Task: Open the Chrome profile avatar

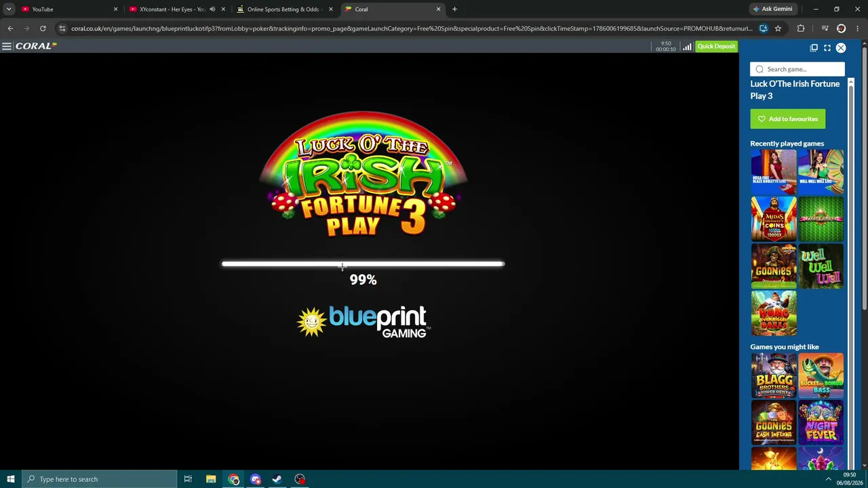Action: [842, 28]
